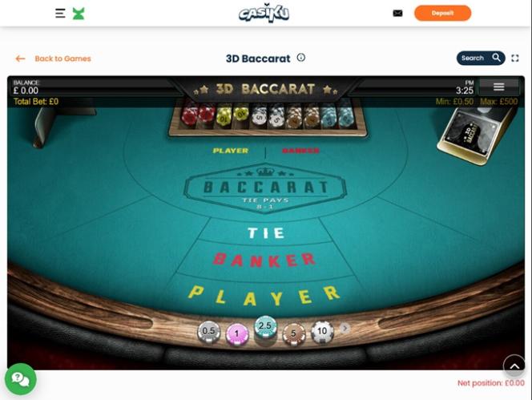The image size is (532, 400).
Task: Select the pink 1 chip
Action: (x=237, y=334)
